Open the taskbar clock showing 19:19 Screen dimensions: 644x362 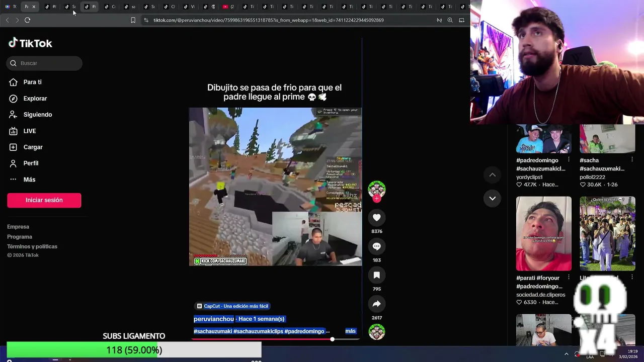(628, 354)
